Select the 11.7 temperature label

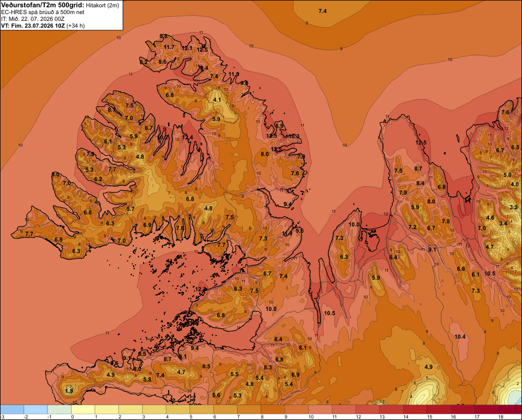click(x=169, y=47)
